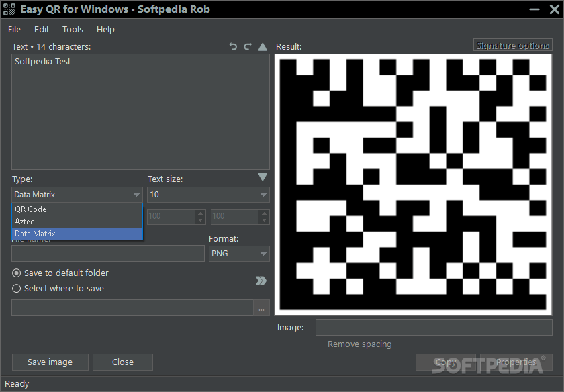564x392 pixels.
Task: Close the Easy QR window
Action: pyautogui.click(x=555, y=9)
